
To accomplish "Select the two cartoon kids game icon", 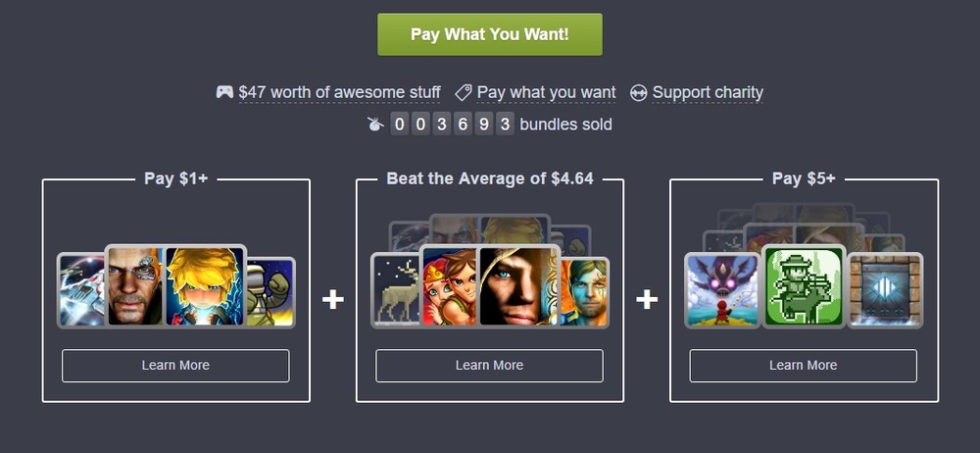I will (450, 286).
